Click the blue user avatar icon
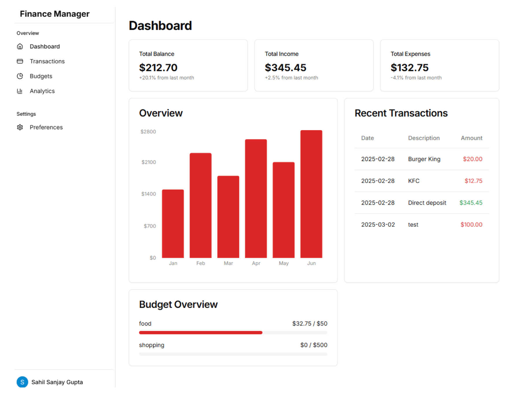 pyautogui.click(x=22, y=382)
